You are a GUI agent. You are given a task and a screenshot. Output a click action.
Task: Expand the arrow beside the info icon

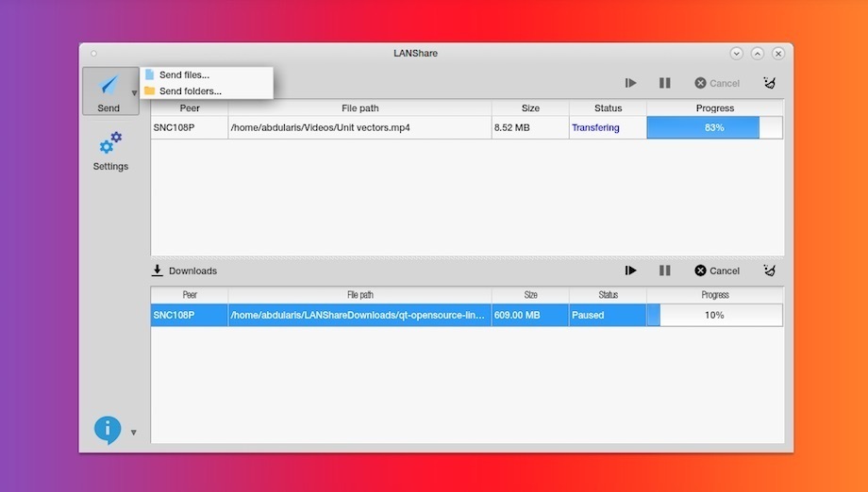pyautogui.click(x=133, y=433)
